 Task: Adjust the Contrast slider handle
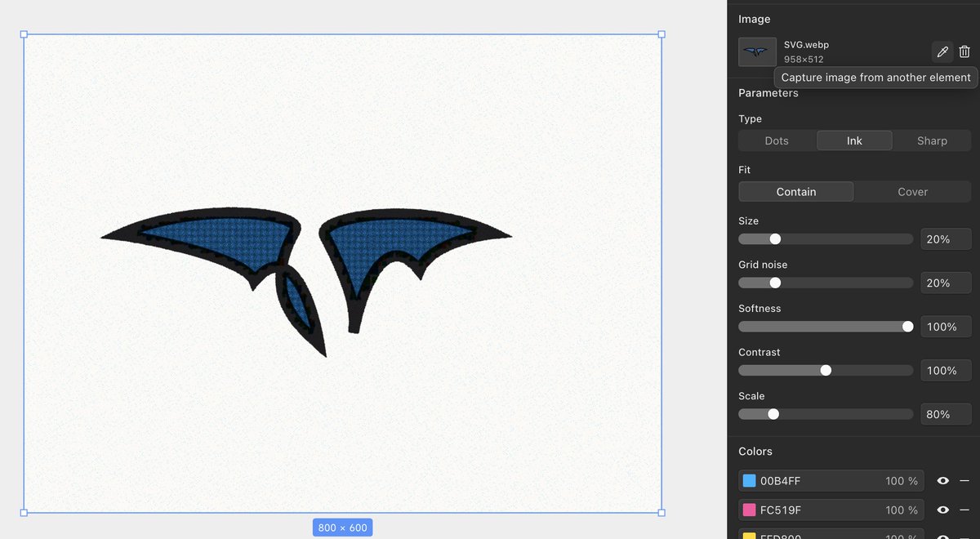click(x=826, y=370)
